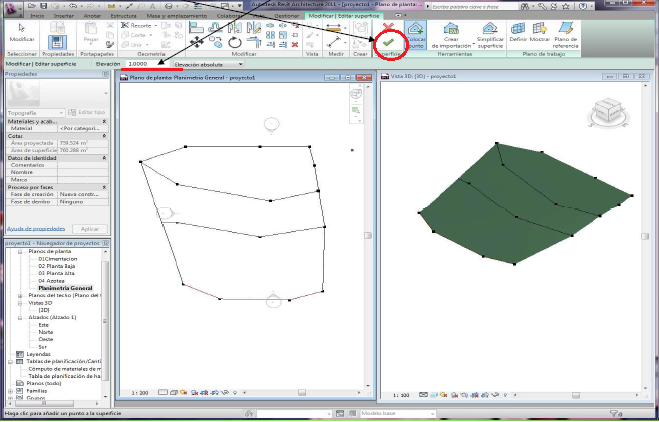
Task: Click the 1:100 scale in 3D view bar
Action: coord(401,396)
